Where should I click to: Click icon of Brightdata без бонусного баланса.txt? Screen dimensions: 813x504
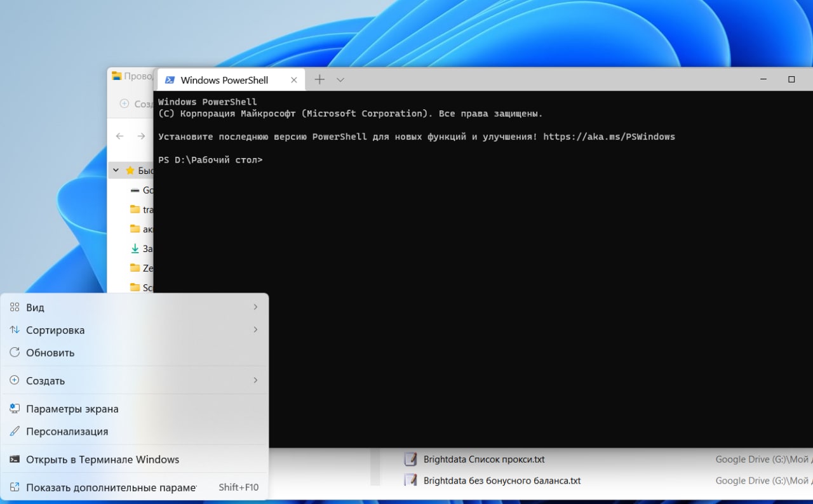(x=410, y=480)
